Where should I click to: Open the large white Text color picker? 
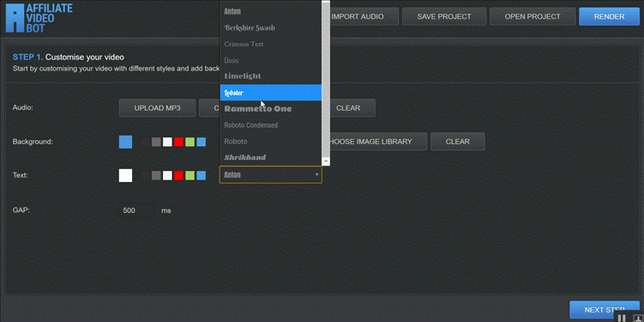(126, 175)
